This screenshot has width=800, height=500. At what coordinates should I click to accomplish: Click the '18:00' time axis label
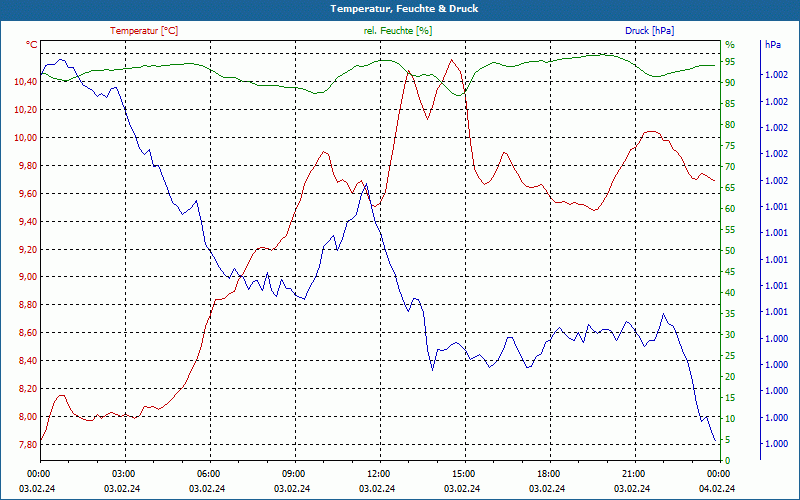(x=549, y=473)
